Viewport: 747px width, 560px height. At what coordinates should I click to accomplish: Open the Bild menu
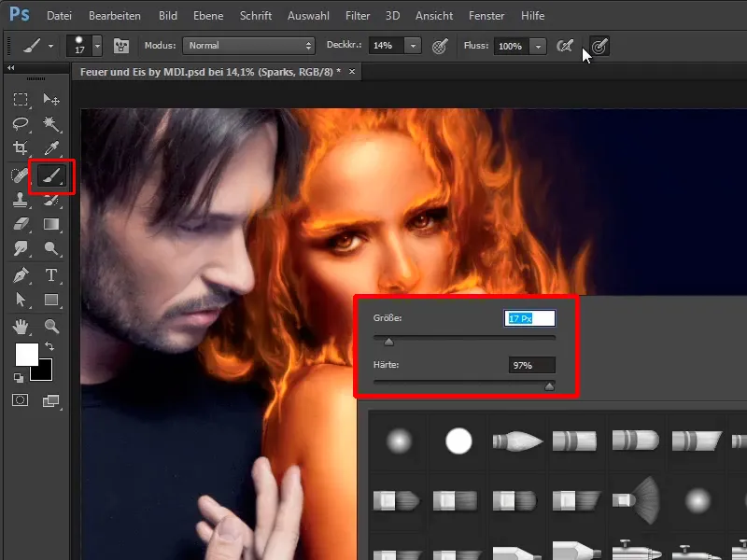(x=168, y=16)
